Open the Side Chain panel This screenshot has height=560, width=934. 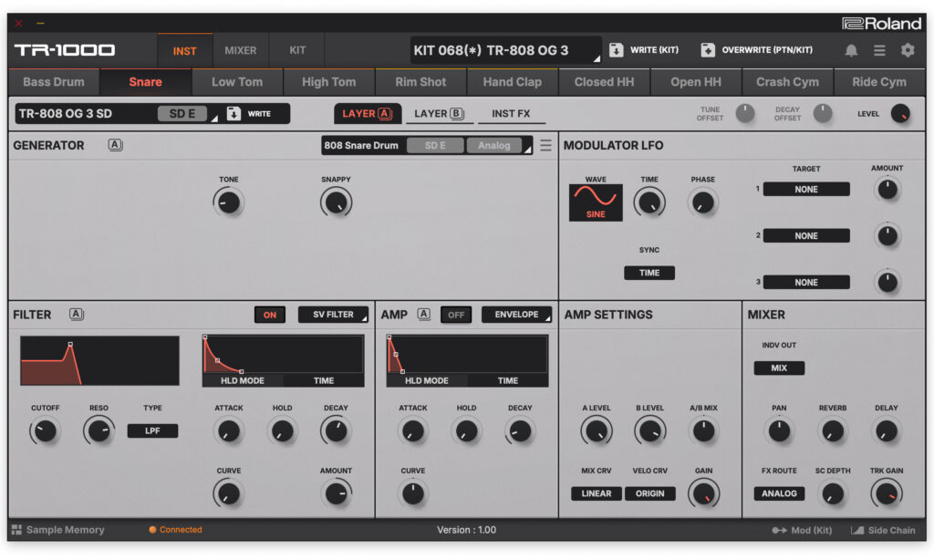pyautogui.click(x=883, y=530)
